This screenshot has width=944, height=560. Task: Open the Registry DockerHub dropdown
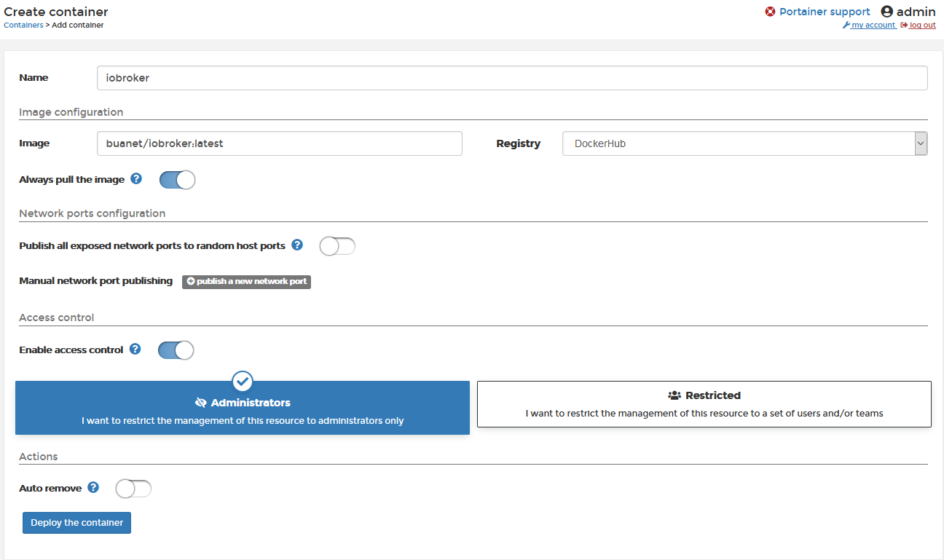(744, 143)
